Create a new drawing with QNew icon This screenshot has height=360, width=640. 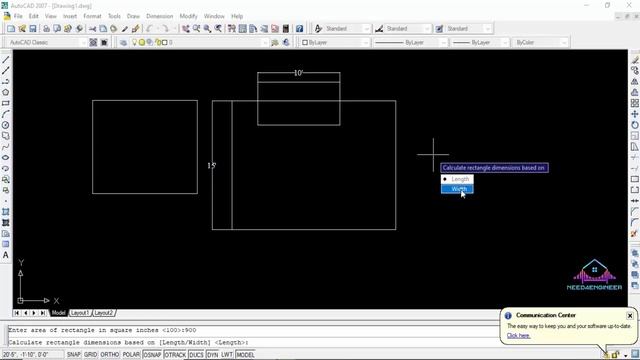pos(11,29)
